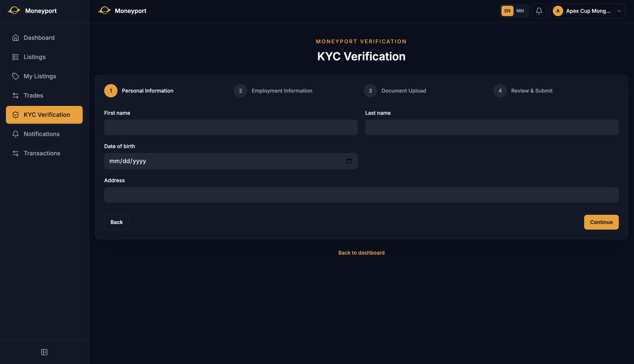The image size is (634, 364).
Task: Focus the Address input field
Action: tap(361, 195)
